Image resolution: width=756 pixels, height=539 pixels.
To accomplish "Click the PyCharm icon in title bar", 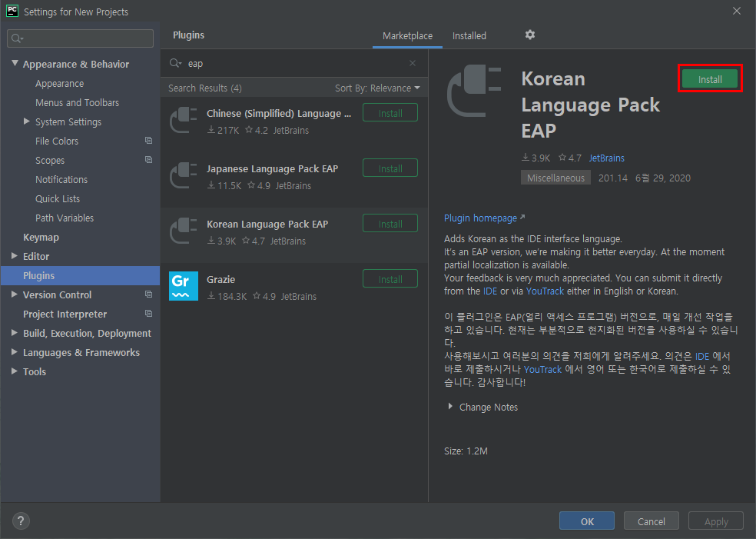I will (12, 11).
